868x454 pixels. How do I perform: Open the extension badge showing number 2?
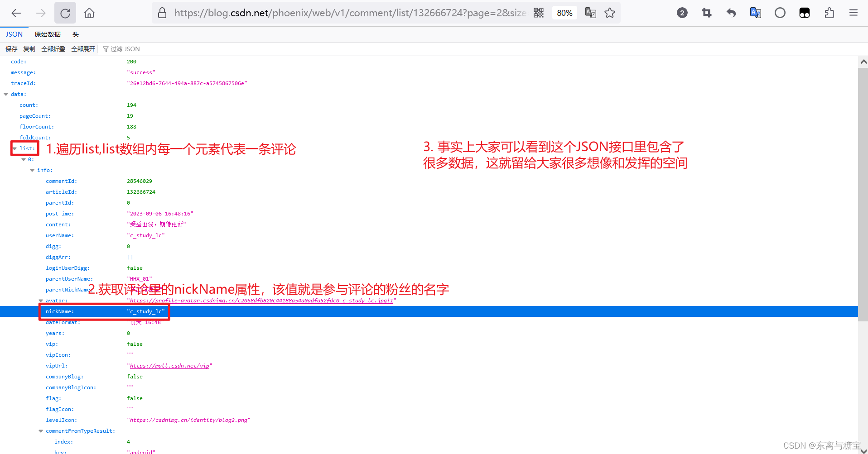pos(682,13)
